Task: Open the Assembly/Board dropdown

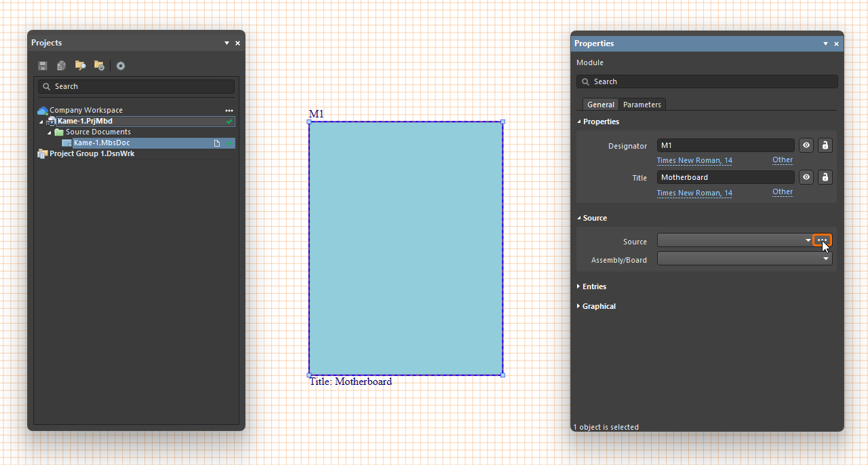Action: pyautogui.click(x=825, y=259)
